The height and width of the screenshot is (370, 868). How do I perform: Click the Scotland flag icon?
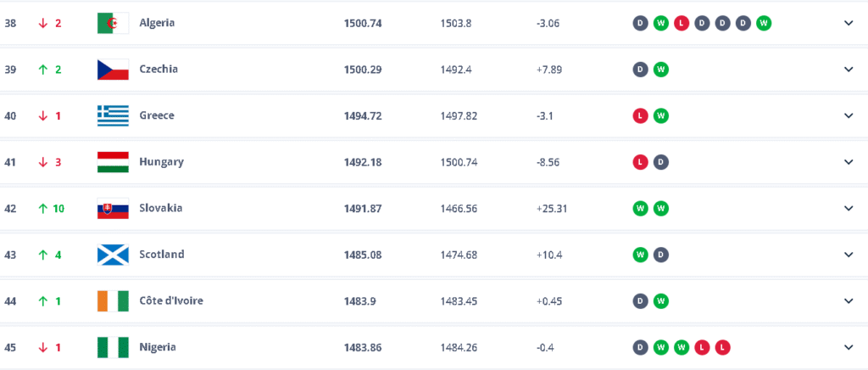(113, 255)
